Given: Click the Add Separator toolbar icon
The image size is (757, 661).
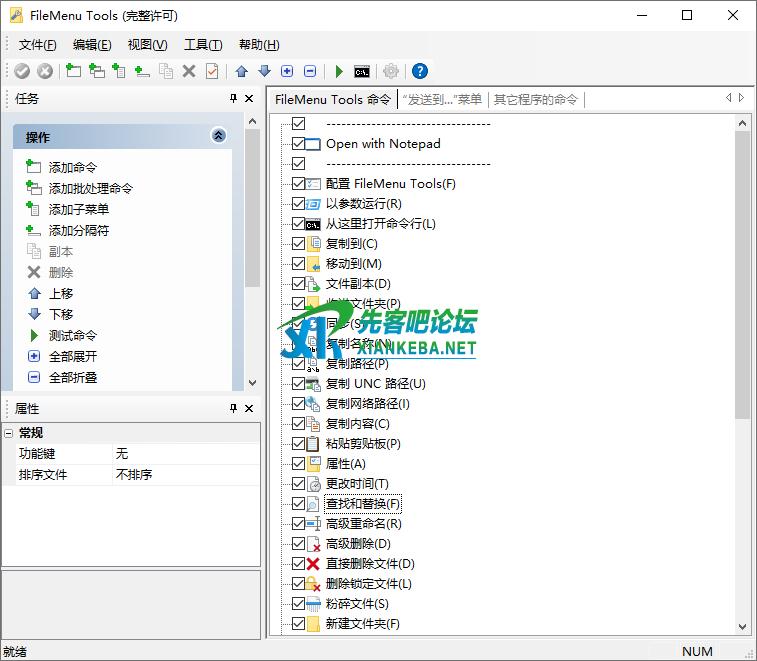Looking at the screenshot, I should click(x=142, y=71).
